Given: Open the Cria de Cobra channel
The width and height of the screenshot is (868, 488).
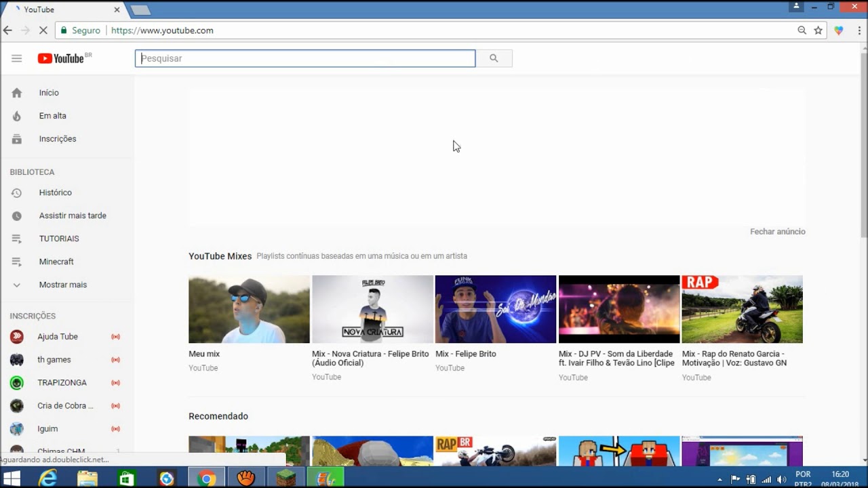Looking at the screenshot, I should click(66, 406).
